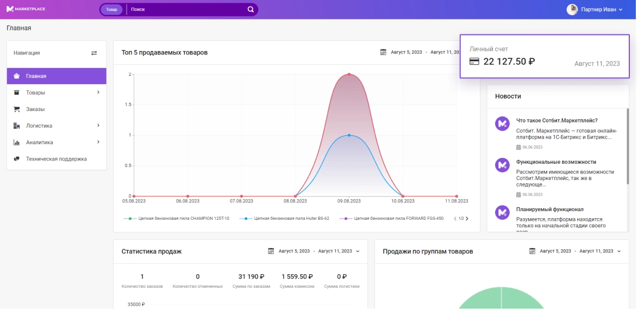Click the red peak point on 09.08.2023
Screen dimensions: 644x309
tap(349, 75)
